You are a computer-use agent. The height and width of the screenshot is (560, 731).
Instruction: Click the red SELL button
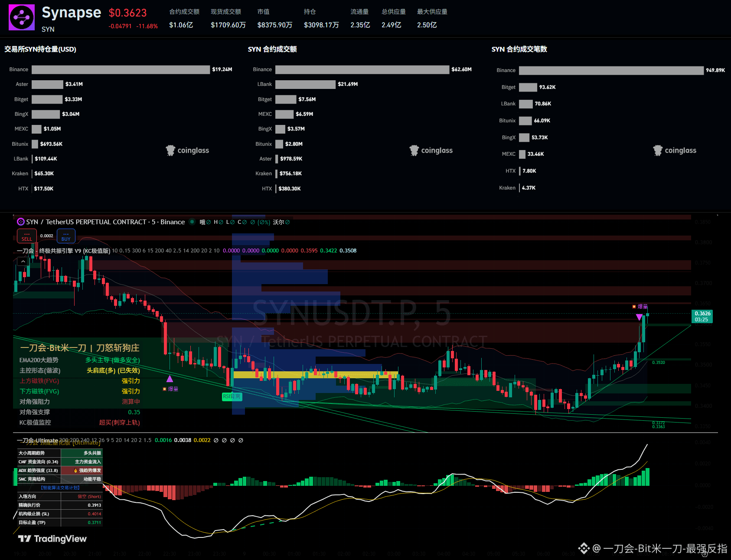(x=27, y=236)
